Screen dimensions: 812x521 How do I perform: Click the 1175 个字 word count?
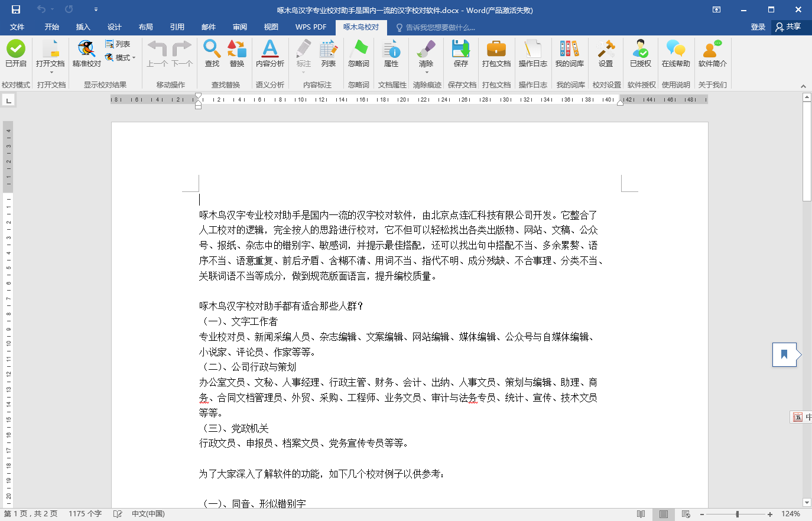click(x=85, y=514)
